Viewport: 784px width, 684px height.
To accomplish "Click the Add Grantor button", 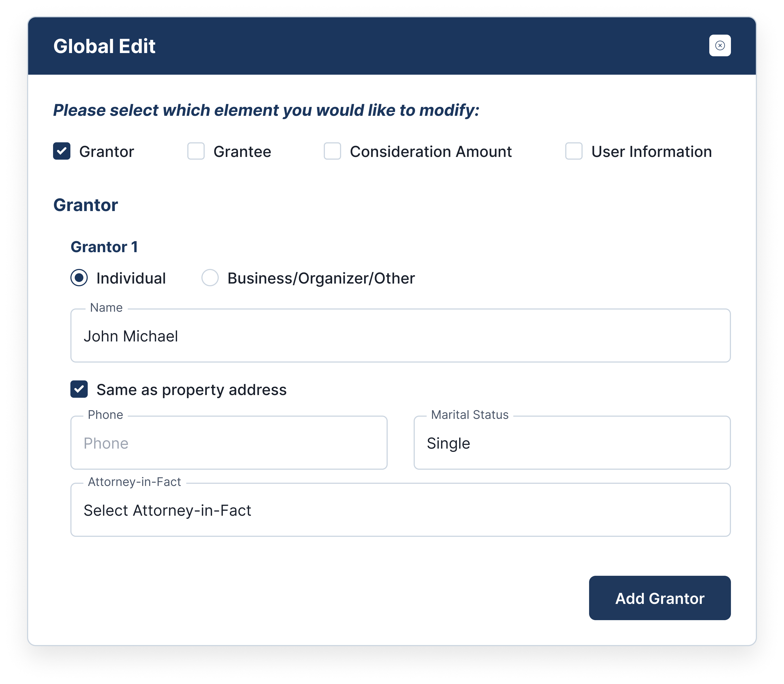I will pos(659,598).
